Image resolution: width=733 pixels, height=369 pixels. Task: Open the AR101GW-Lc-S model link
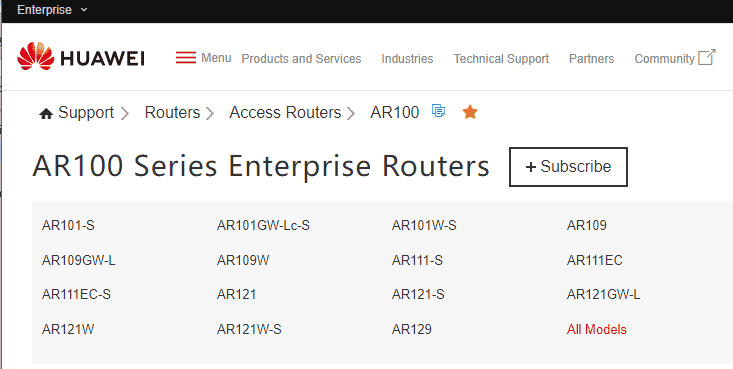click(263, 226)
